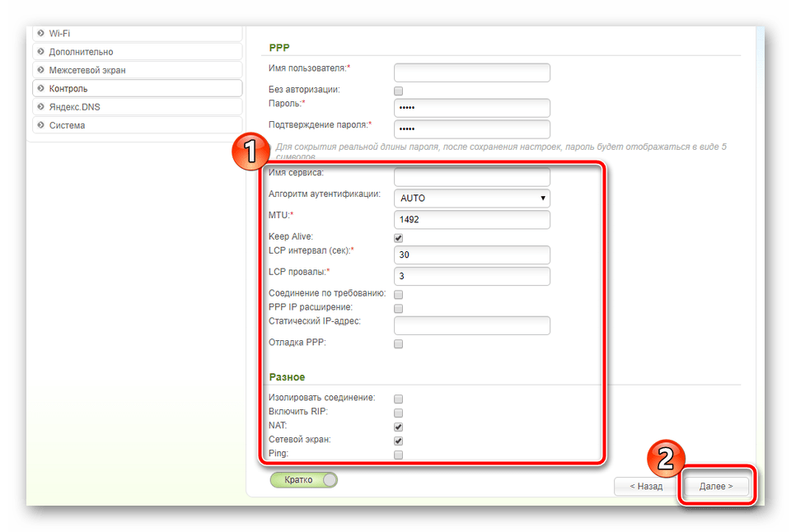Enable the Без авторизации checkbox
This screenshot has height=532, width=791.
pos(399,91)
